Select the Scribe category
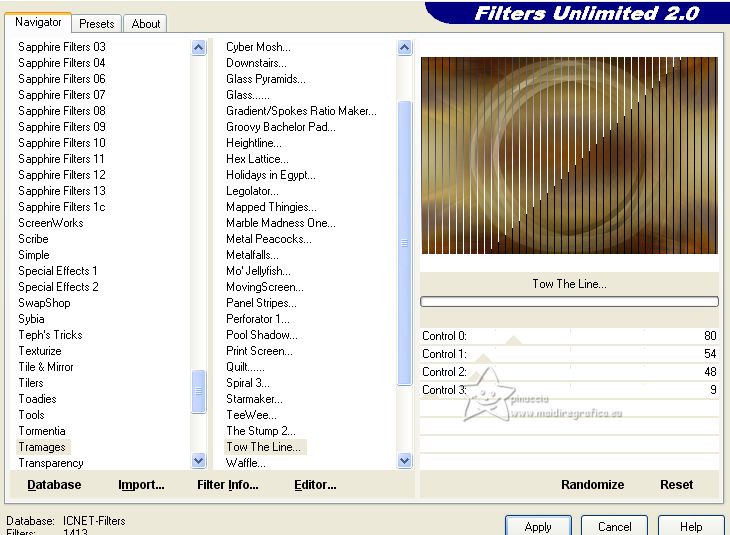This screenshot has width=730, height=535. coord(33,239)
